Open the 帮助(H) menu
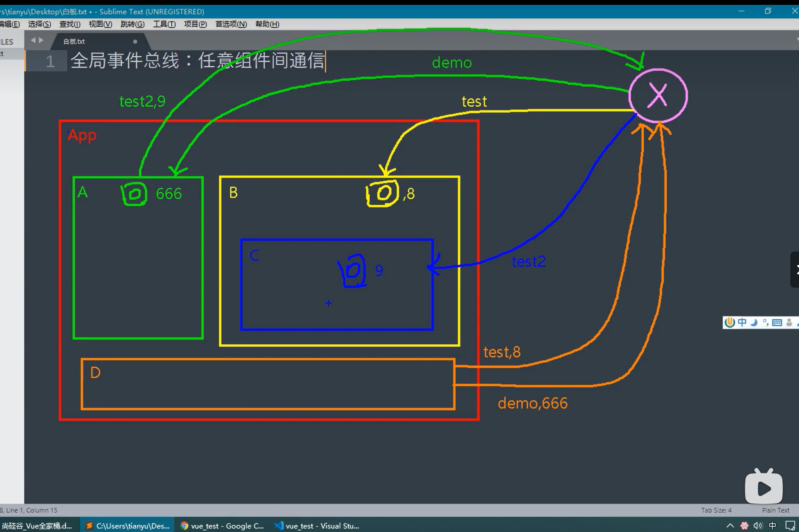Screen dimensions: 799x532 [267, 24]
